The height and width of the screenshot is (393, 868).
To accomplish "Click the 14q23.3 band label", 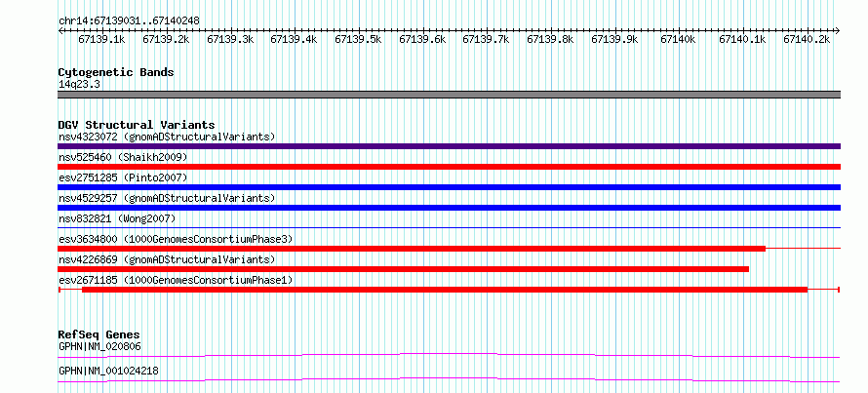I will coord(79,85).
